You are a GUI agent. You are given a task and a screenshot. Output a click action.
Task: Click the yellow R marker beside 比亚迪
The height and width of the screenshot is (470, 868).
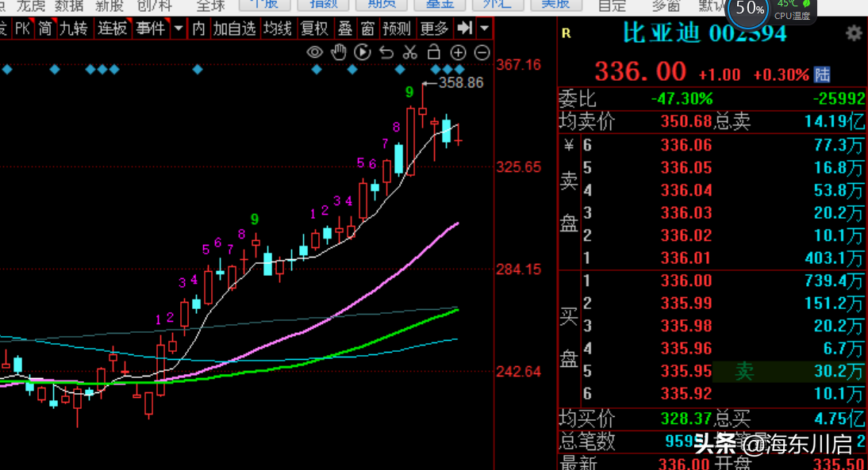click(567, 34)
